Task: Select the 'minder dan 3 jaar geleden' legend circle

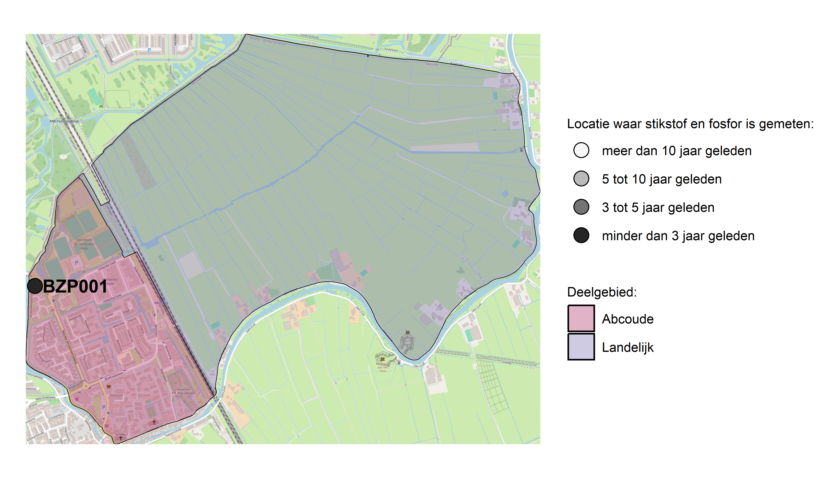Action: 581,235
